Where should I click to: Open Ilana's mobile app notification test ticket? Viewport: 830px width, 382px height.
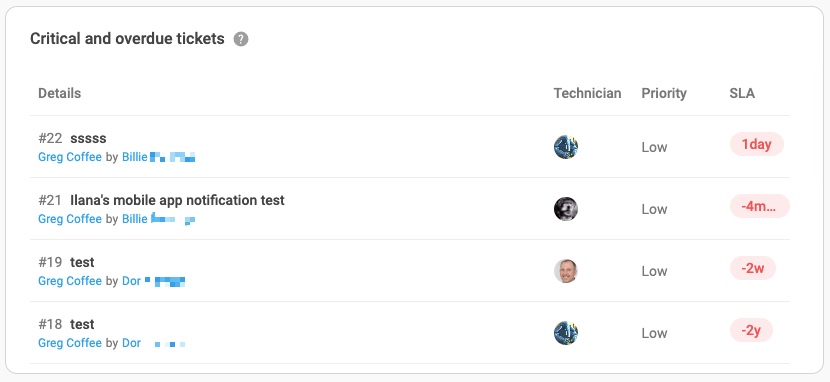point(177,201)
